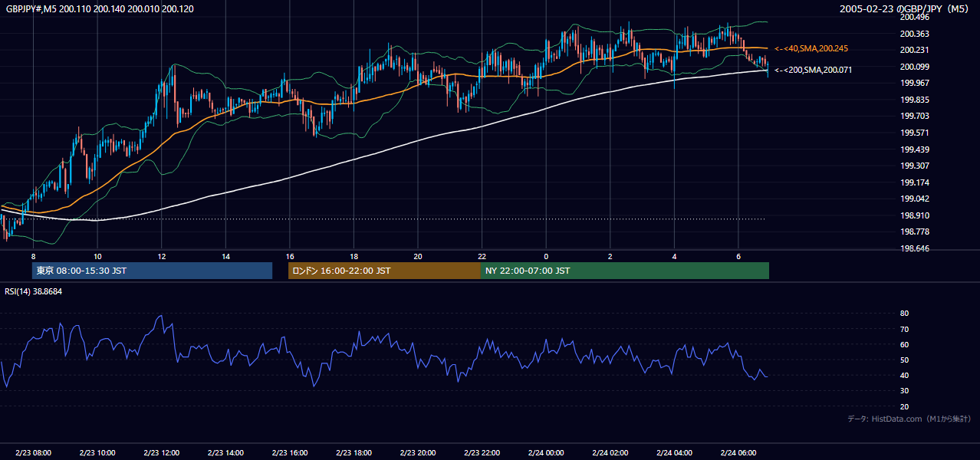Click the RSI axis level 40
Viewport: 980px width, 460px height.
(x=904, y=375)
